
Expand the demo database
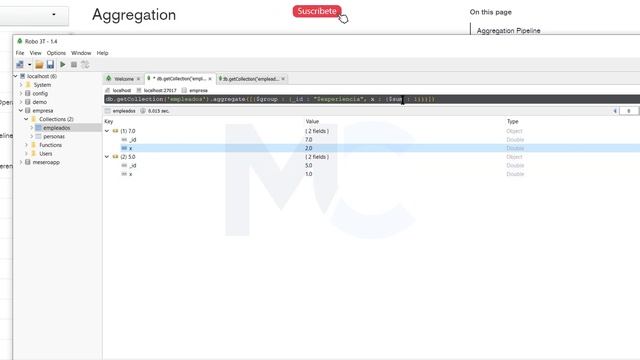click(x=21, y=102)
